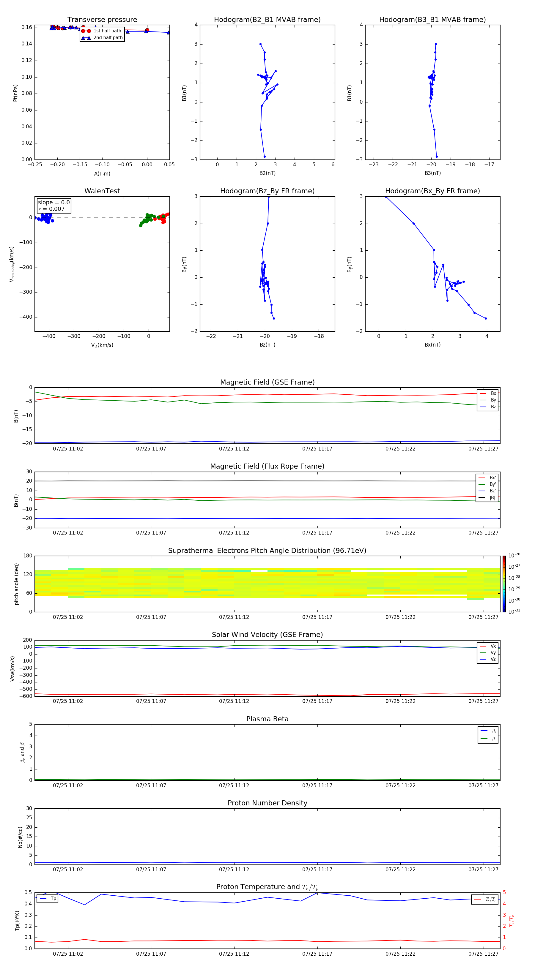
Task: Click the "β_p and β" y-axis label
Action: pos(22,752)
